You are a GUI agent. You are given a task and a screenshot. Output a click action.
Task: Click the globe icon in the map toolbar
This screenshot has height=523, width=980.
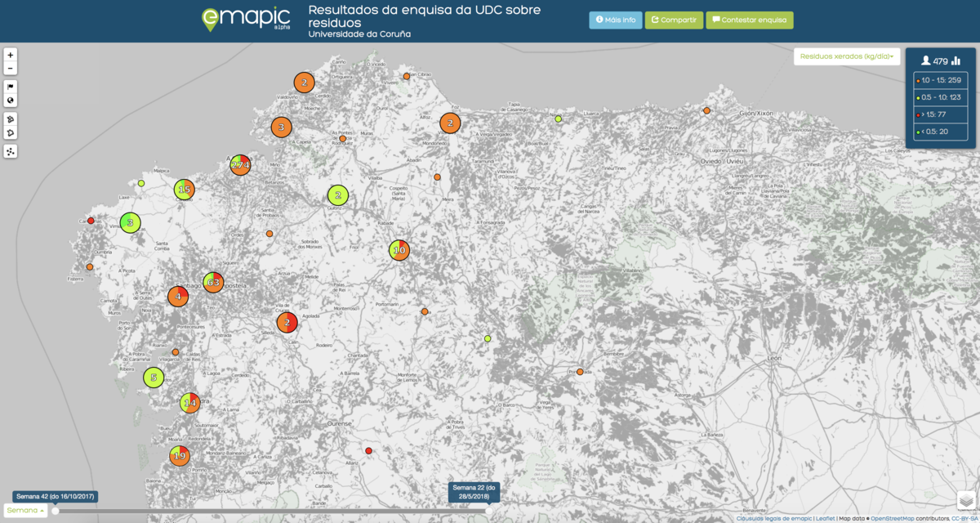(x=11, y=101)
